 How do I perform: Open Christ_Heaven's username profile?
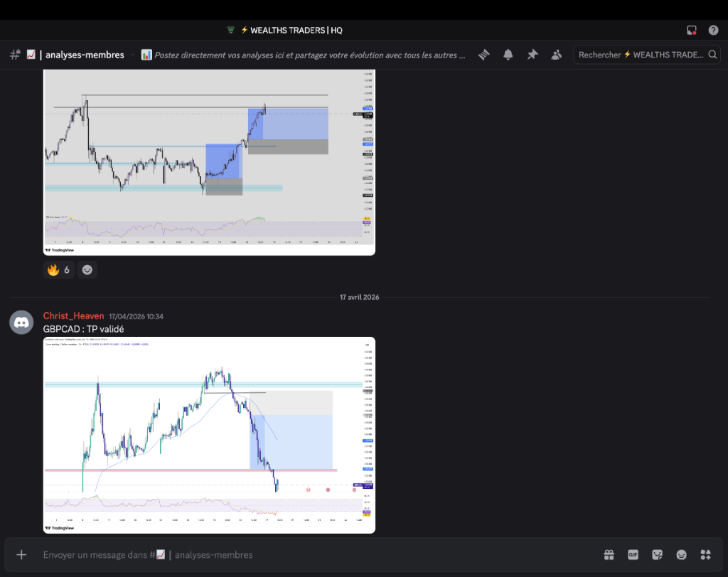73,316
